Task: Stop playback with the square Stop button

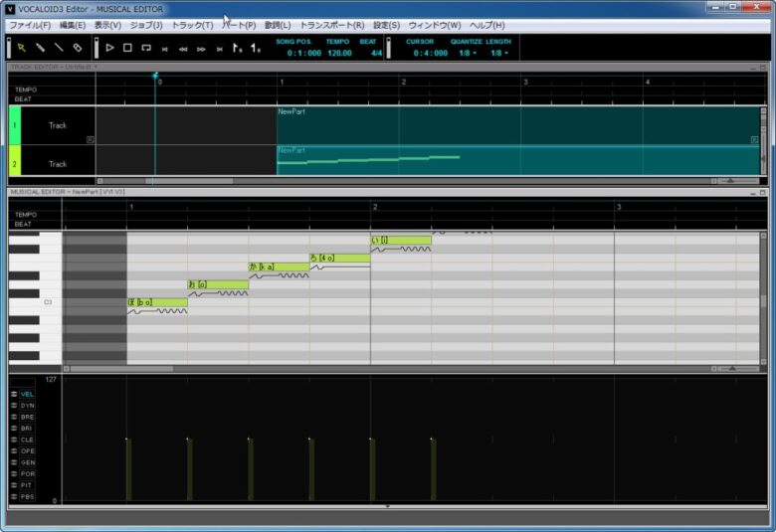Action: (127, 48)
